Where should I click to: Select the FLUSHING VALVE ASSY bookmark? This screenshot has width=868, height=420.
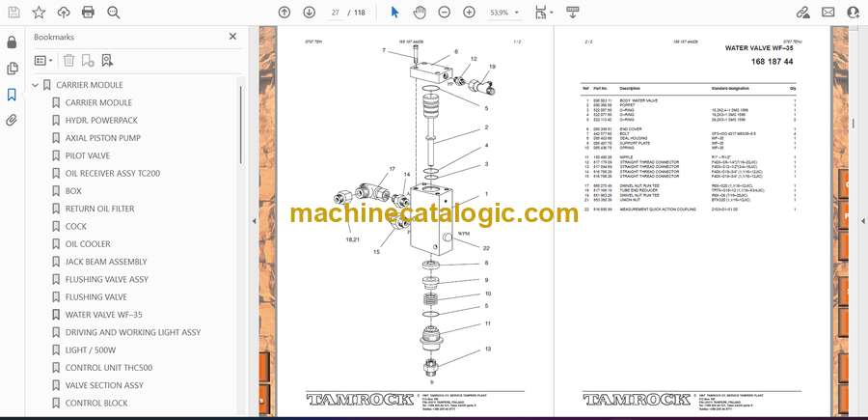point(107,279)
